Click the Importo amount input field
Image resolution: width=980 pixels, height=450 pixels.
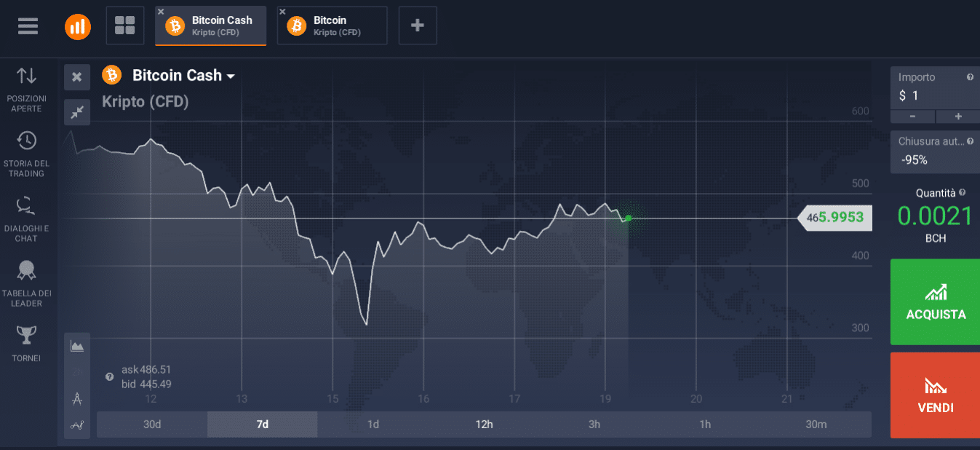[935, 89]
